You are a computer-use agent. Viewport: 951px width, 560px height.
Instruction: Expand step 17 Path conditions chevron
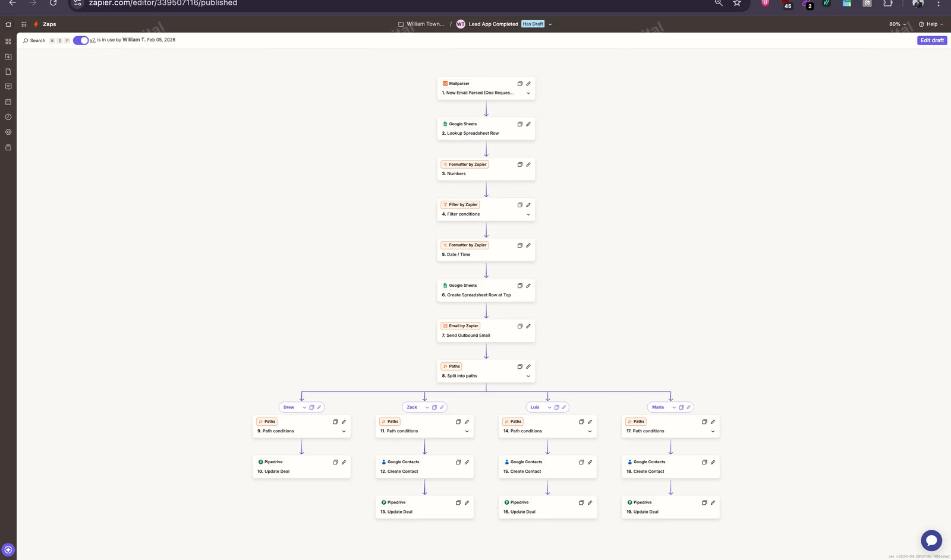coord(713,431)
